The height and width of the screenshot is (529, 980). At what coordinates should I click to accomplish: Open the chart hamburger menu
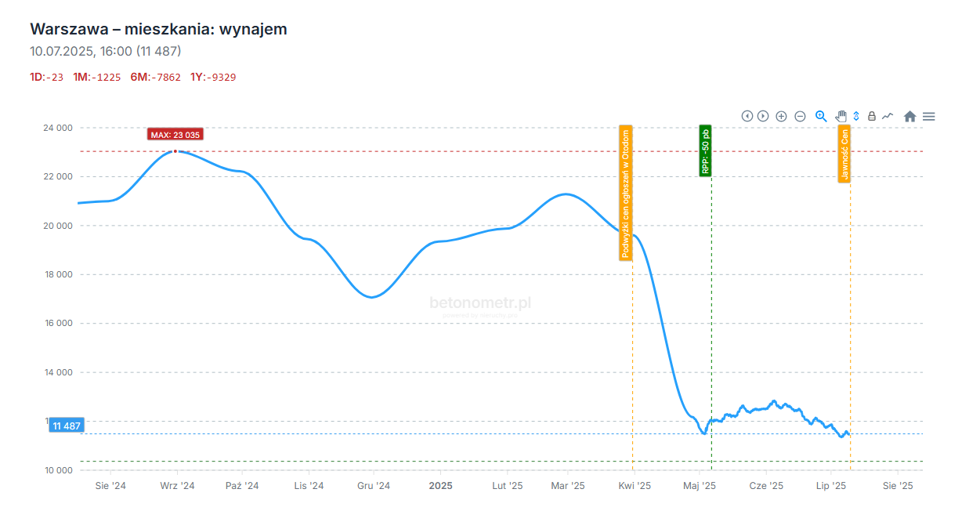click(x=929, y=116)
